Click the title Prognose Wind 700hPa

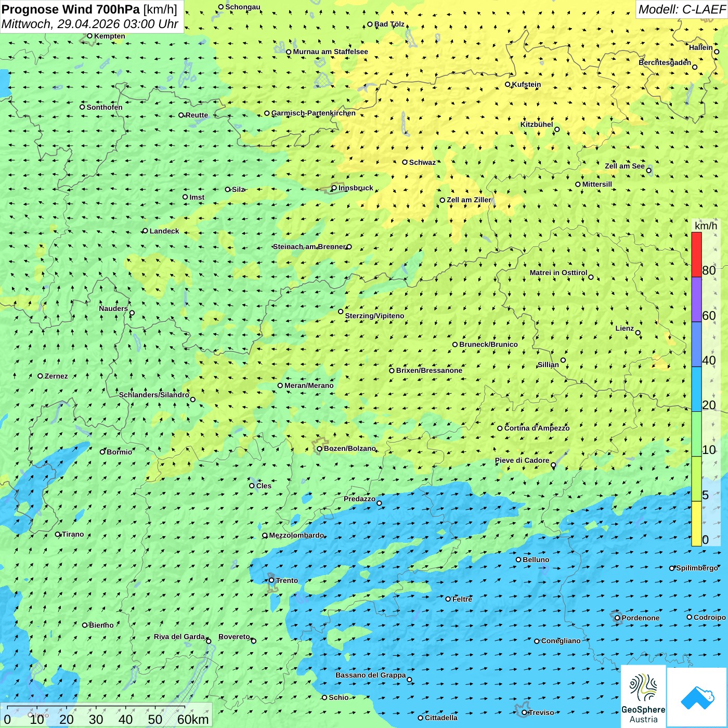71,9
